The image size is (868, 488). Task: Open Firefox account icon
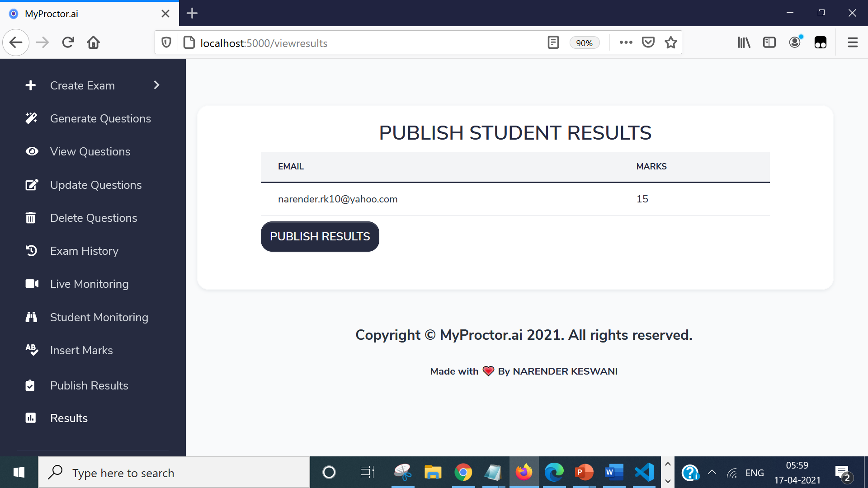[x=795, y=42]
